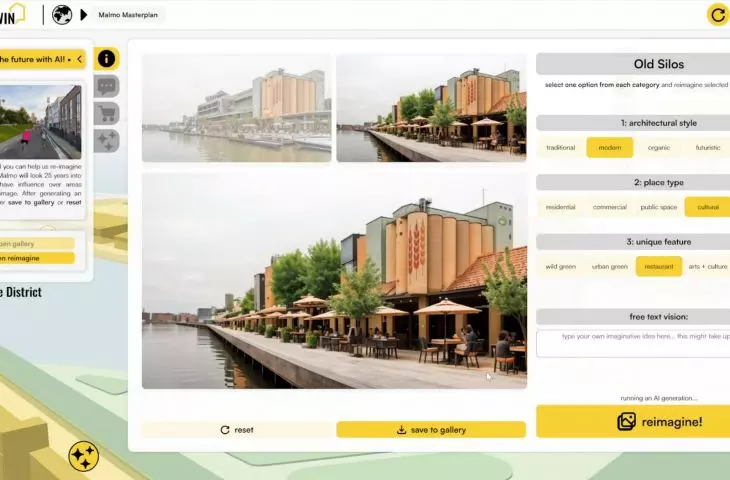The height and width of the screenshot is (480, 730).
Task: Pick the wild green unique feature
Action: 561,267
